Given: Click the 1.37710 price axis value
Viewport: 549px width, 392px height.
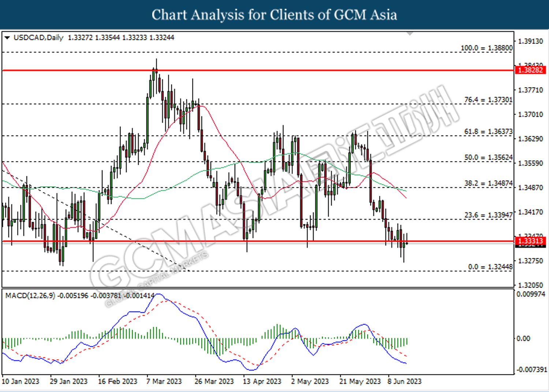Looking at the screenshot, I should coord(531,90).
